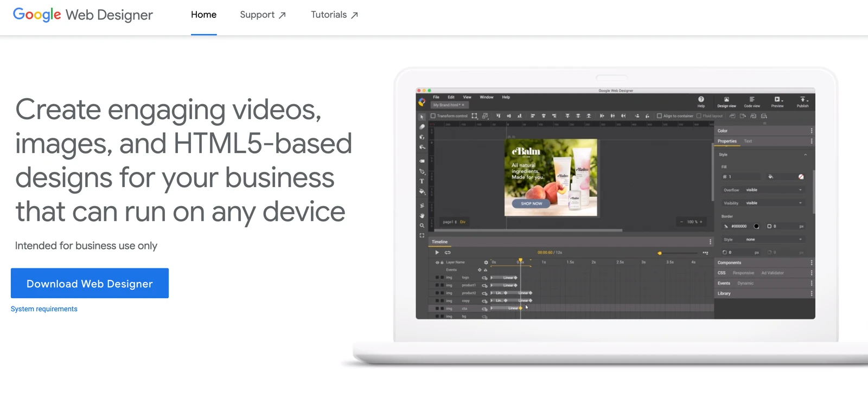Click the Google Web Designer logo
Screen dimensions: 868x397
[x=82, y=15]
